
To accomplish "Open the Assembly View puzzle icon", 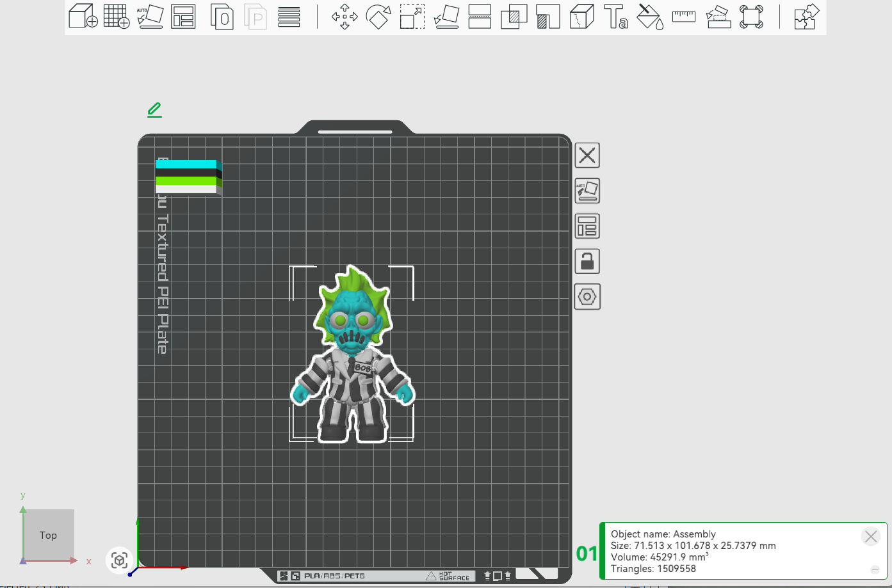I will pyautogui.click(x=806, y=17).
